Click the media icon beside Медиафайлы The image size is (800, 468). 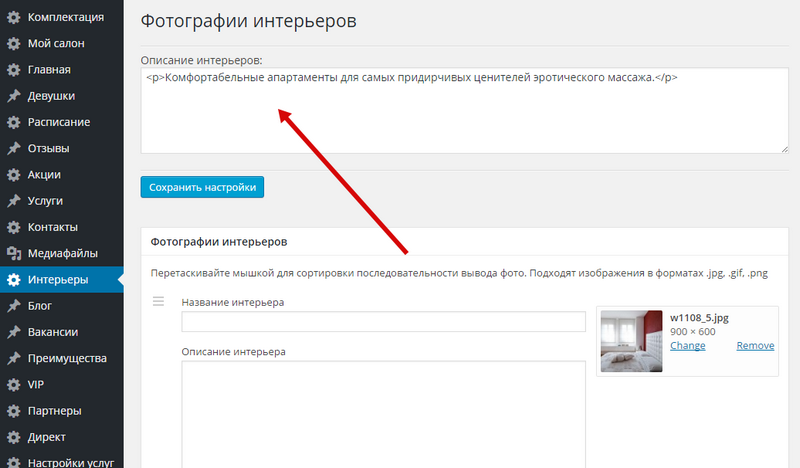click(14, 253)
